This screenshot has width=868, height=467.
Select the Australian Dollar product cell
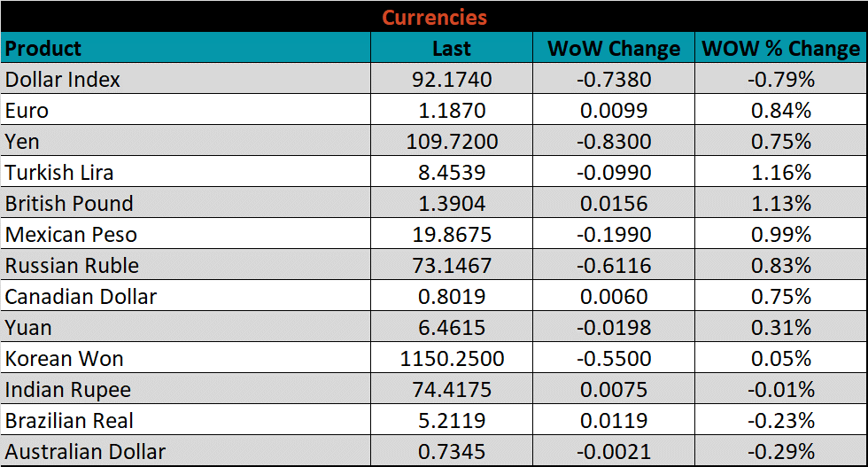(x=85, y=452)
